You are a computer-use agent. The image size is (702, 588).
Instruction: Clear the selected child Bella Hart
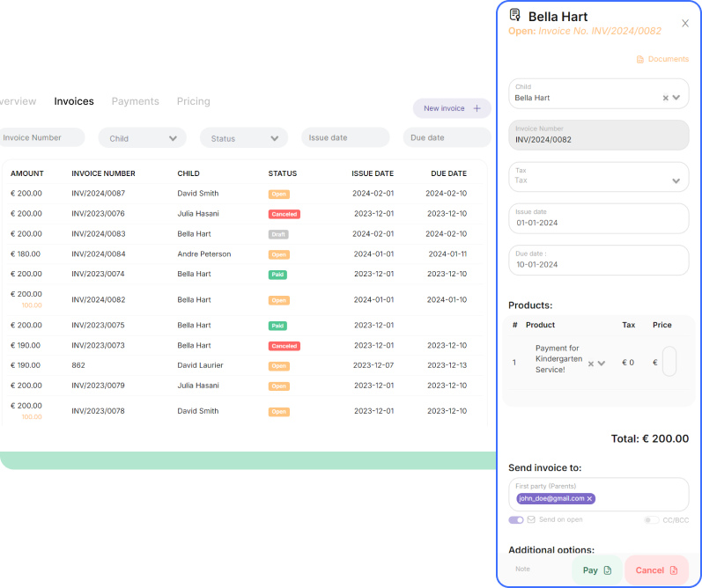(x=665, y=98)
